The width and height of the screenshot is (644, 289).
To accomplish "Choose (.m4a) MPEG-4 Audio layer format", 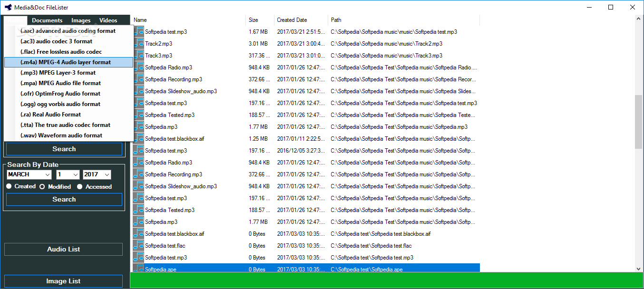I will coord(68,62).
